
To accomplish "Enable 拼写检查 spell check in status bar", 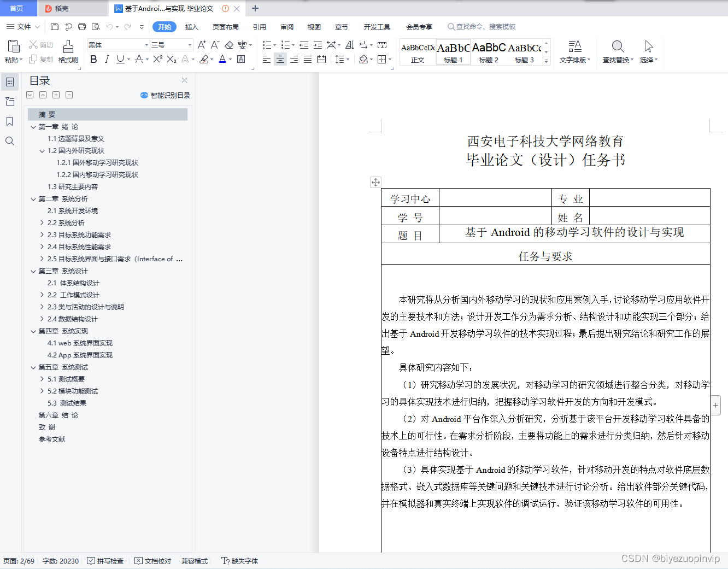I will (105, 561).
